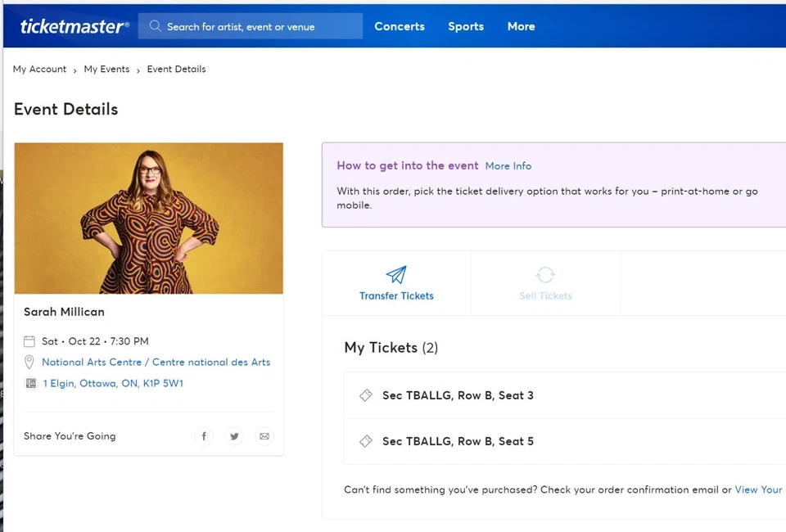Switch to the Sports section
Image resolution: width=786 pixels, height=532 pixels.
(466, 26)
